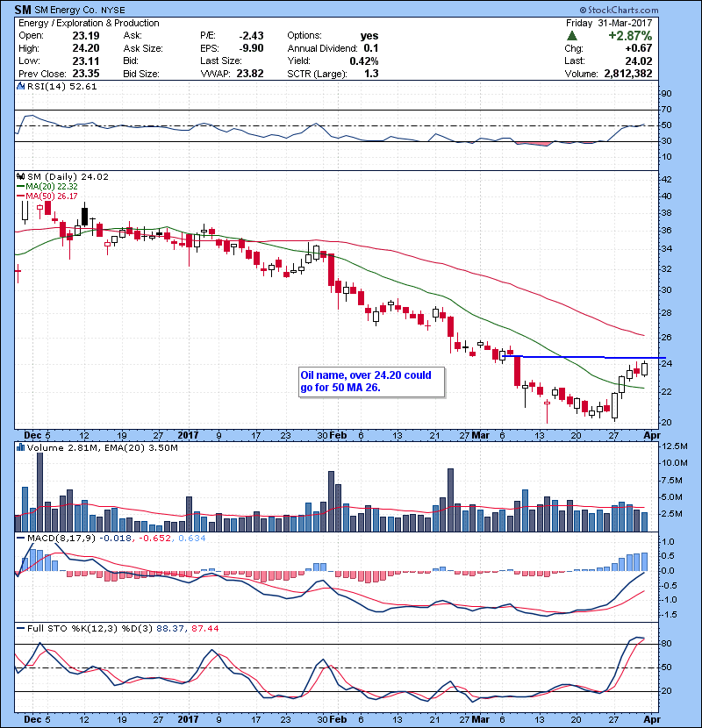Click the Volume value 2,812,382

pyautogui.click(x=628, y=74)
